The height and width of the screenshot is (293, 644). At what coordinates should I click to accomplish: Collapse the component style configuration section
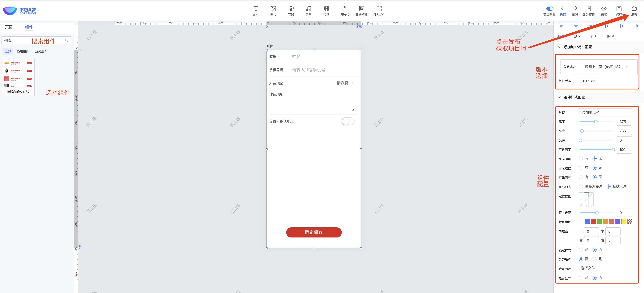tap(559, 97)
